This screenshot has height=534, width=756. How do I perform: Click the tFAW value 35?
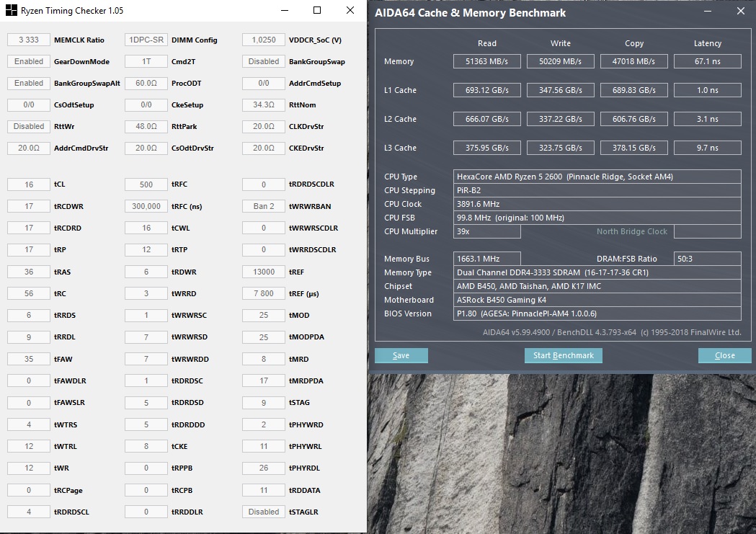[x=29, y=359]
